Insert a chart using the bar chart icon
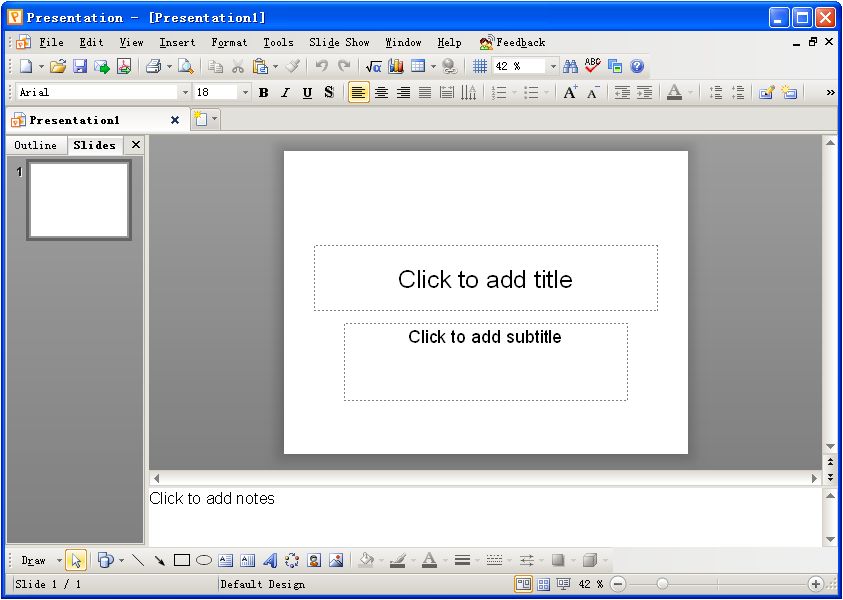The height and width of the screenshot is (600, 843). point(396,66)
